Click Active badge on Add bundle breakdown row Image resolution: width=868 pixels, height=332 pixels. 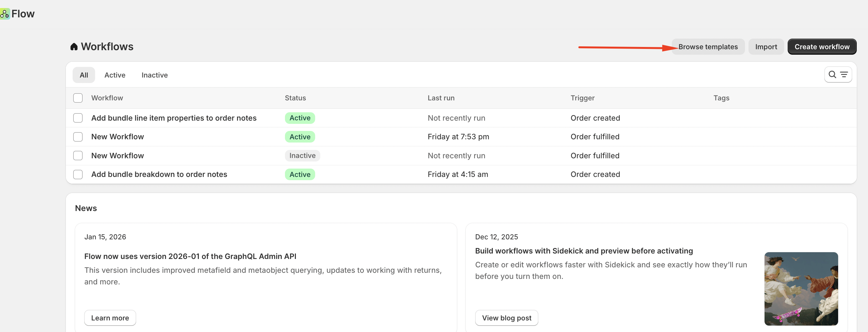tap(300, 174)
